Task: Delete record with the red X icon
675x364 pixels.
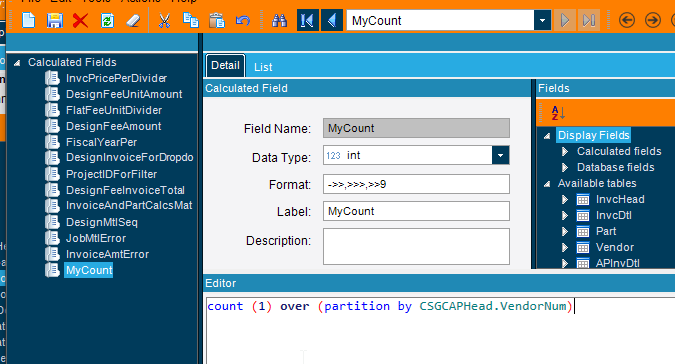Action: click(x=81, y=20)
